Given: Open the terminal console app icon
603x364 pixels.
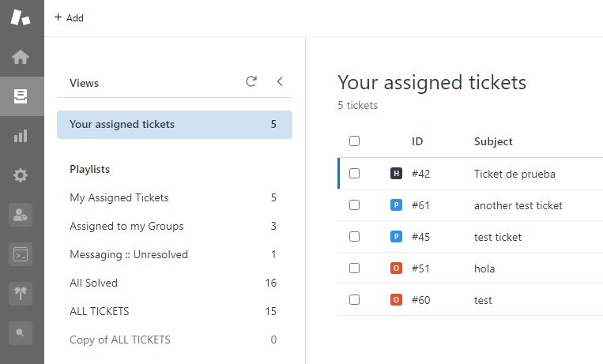Looking at the screenshot, I should [21, 254].
